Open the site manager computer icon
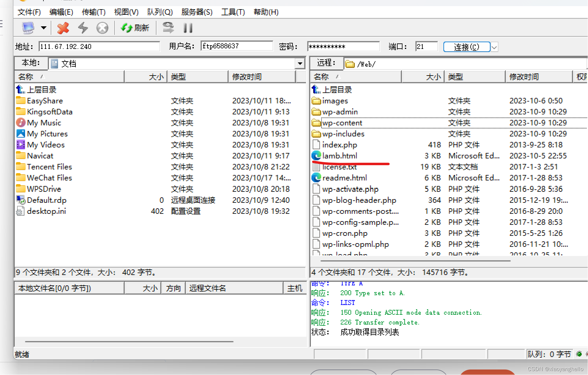Viewport: 588px width, 375px height. [28, 28]
